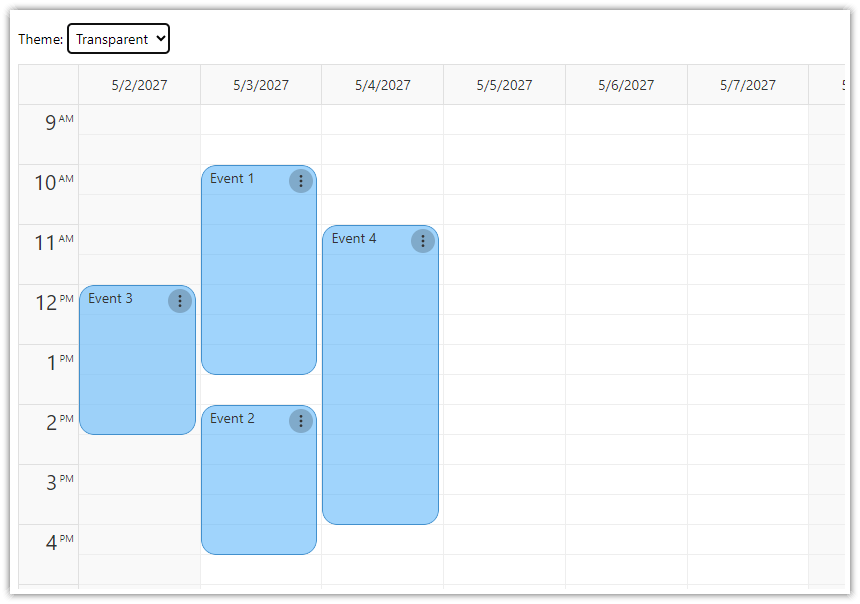Open Event 3's context menu icon
This screenshot has width=860, height=604.
coord(179,301)
